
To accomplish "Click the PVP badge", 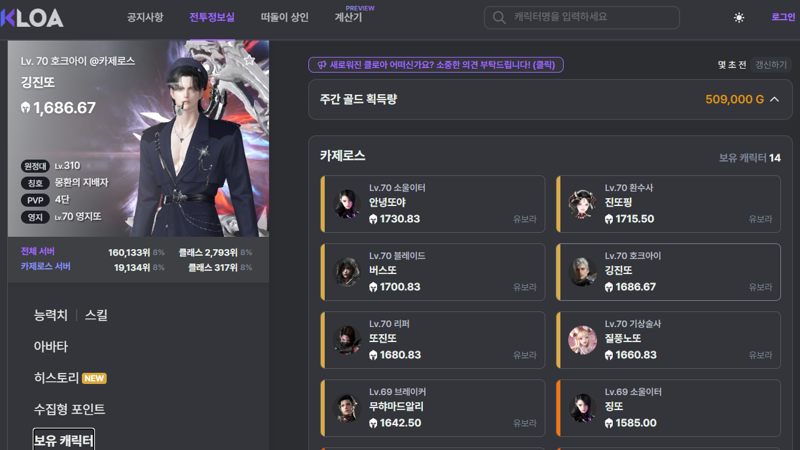I will tap(35, 200).
